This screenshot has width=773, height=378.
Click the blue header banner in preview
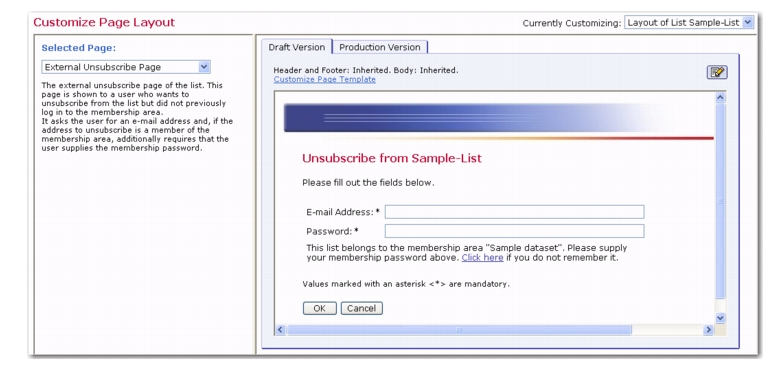498,118
